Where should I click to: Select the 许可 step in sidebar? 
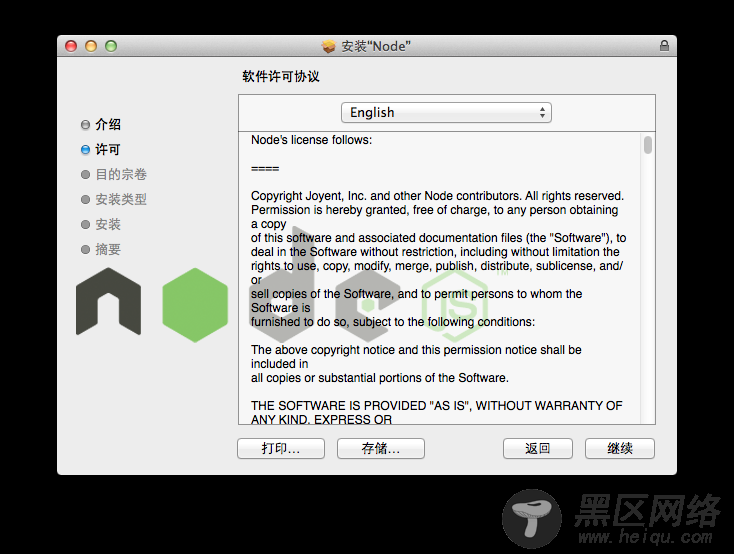tap(101, 149)
